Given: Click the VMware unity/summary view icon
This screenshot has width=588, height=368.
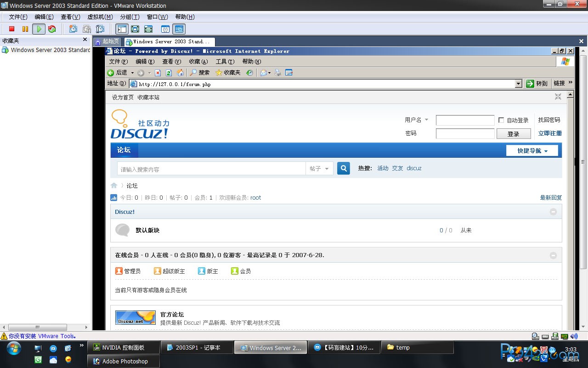Looking at the screenshot, I should (x=179, y=29).
